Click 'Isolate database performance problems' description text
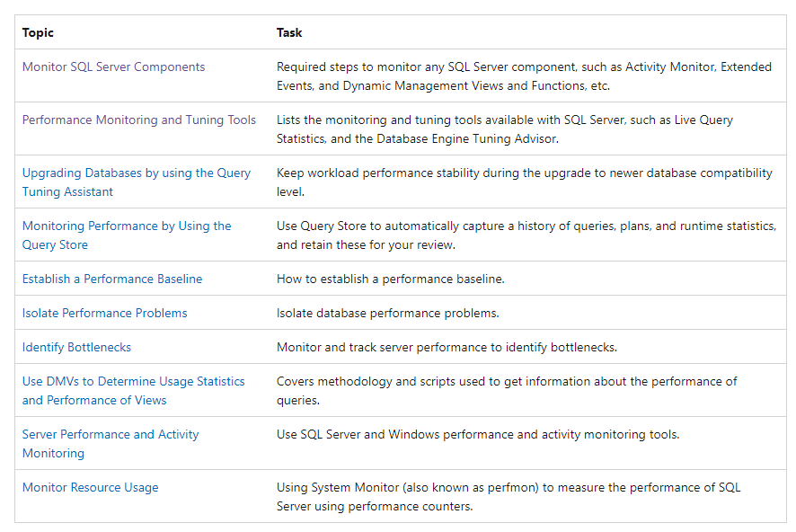 (x=387, y=314)
